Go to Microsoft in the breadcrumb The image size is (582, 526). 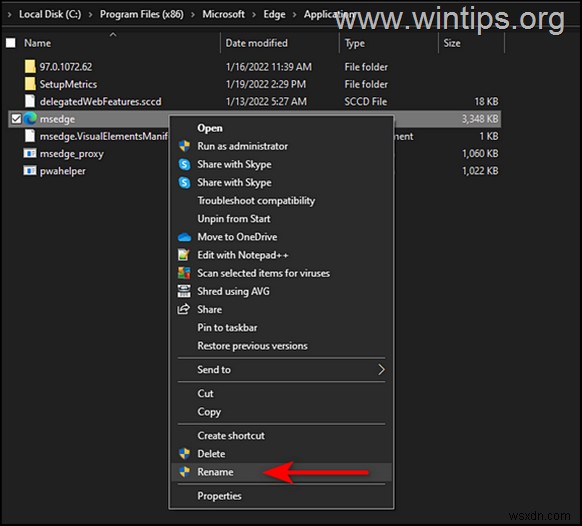[x=223, y=14]
